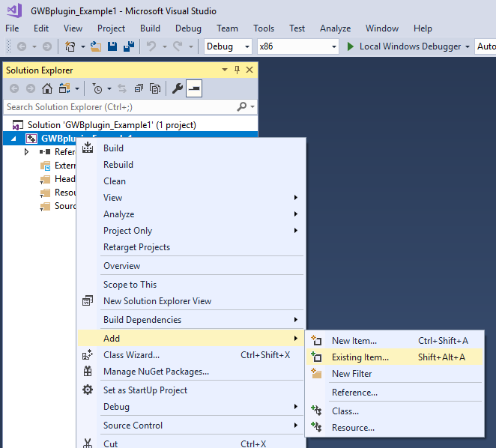The height and width of the screenshot is (448, 496).
Task: Open the Analyze menu in the menu bar
Action: tap(336, 28)
